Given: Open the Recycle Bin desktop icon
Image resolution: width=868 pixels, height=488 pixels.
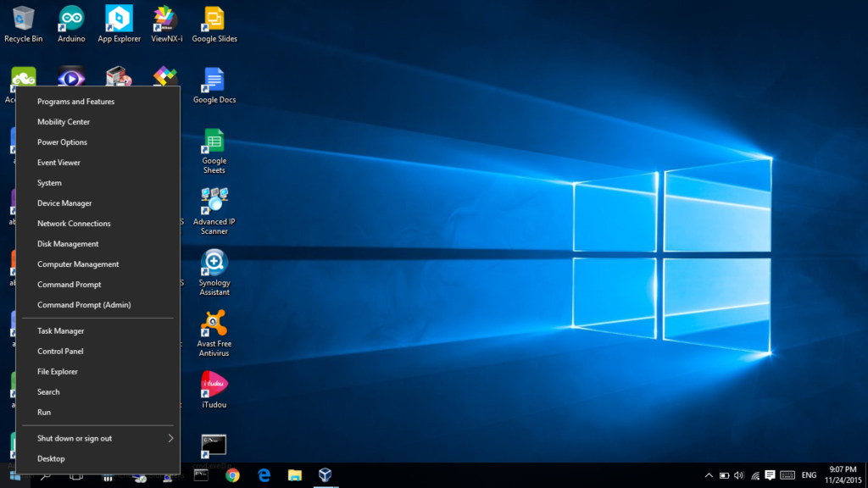Looking at the screenshot, I should point(23,25).
